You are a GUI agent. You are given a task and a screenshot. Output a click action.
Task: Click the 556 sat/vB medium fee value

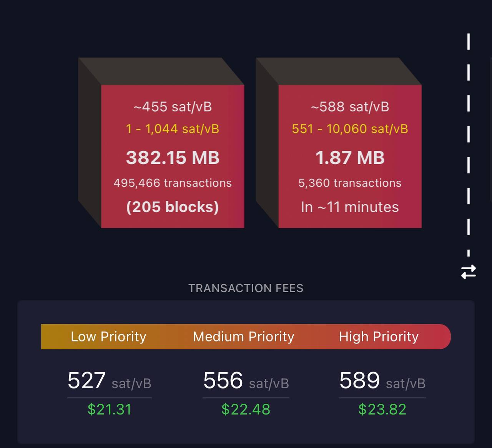point(246,381)
